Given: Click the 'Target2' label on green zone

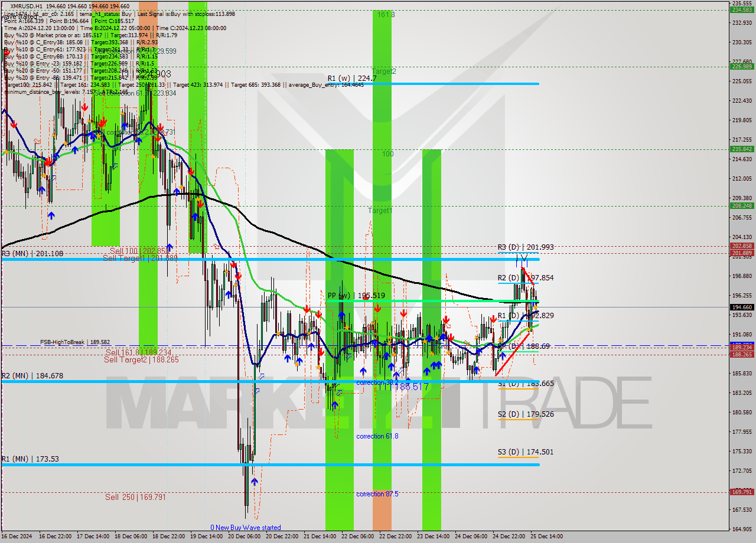Looking at the screenshot, I should (384, 71).
